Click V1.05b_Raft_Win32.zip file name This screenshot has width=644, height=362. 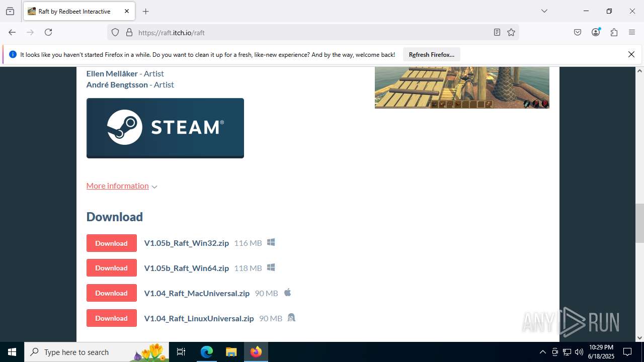[x=187, y=243]
